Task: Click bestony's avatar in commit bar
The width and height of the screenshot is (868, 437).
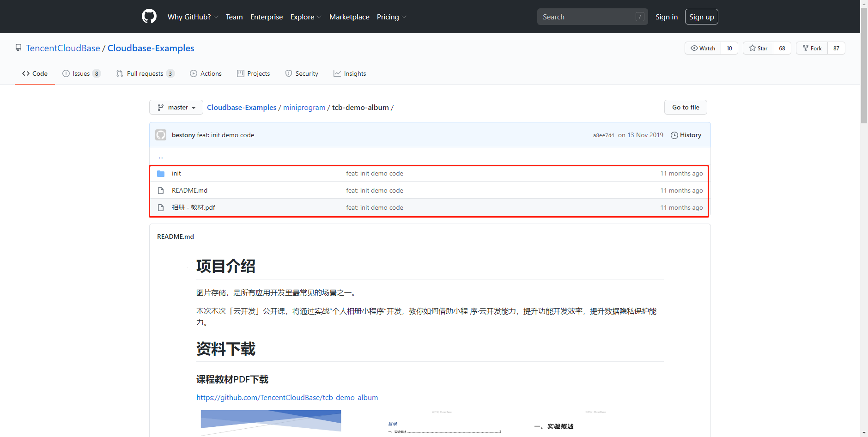Action: tap(161, 135)
